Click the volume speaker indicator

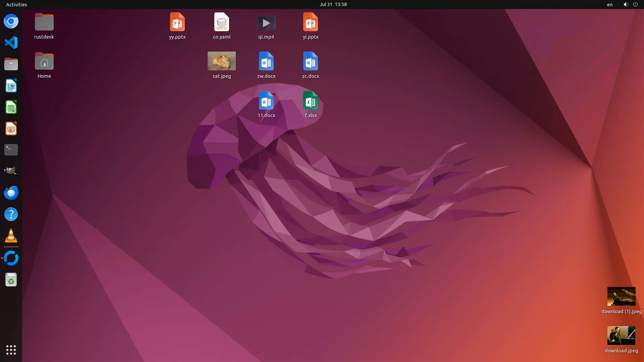click(x=626, y=4)
